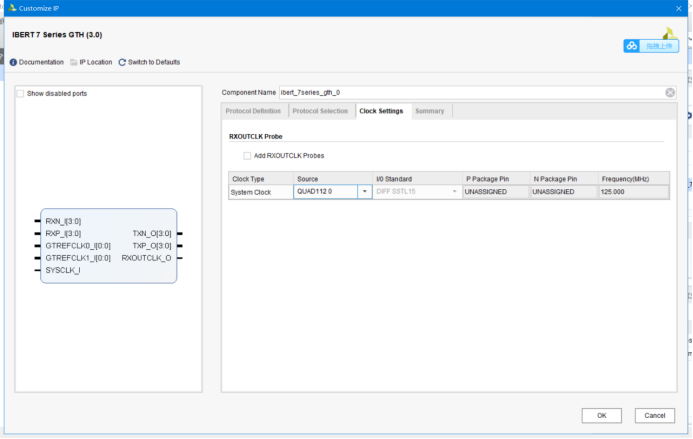Click the GTREFCLK1_I[0:0] port label
Image resolution: width=693 pixels, height=439 pixels.
(x=78, y=258)
